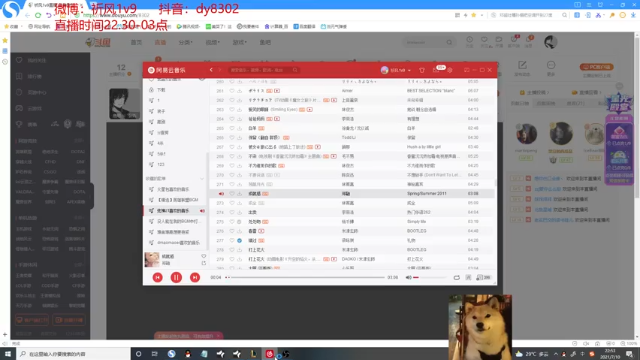The height and width of the screenshot is (360, 640).
Task: Change the loop playback mode
Action: click(x=456, y=278)
